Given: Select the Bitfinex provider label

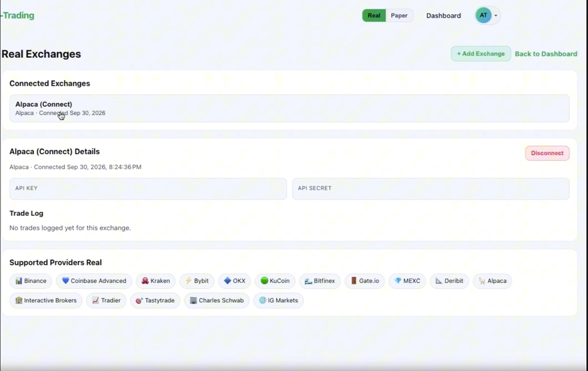Looking at the screenshot, I should pyautogui.click(x=325, y=280).
